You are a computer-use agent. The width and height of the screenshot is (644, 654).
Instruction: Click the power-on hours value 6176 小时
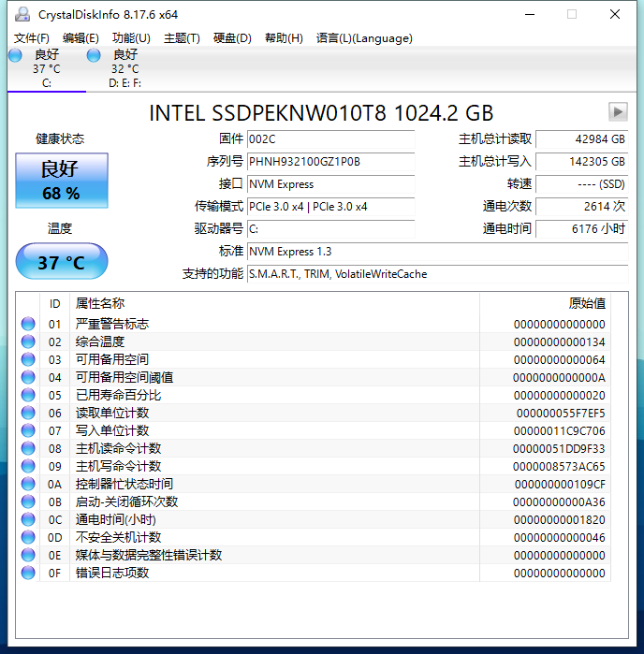[582, 229]
